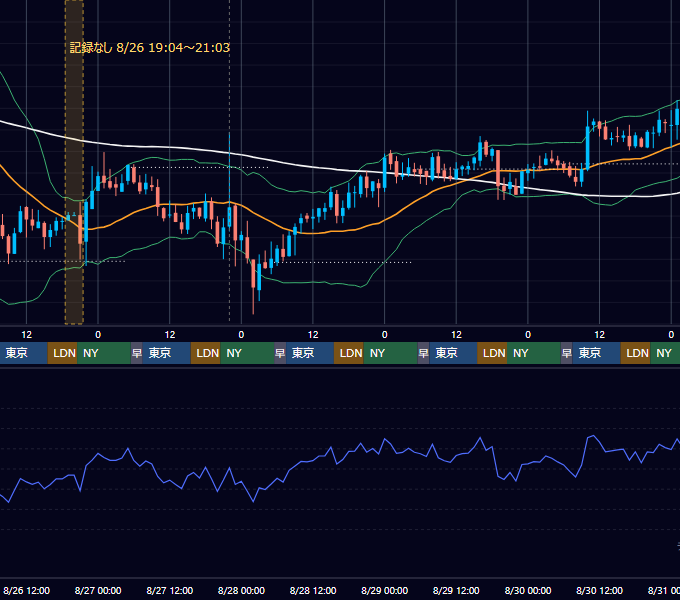
Task: Click the '8/27 00:00' date label
Action: 98,590
